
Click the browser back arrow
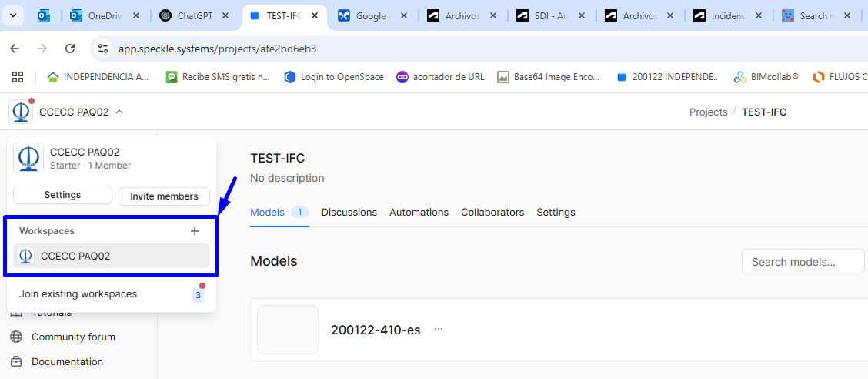click(15, 49)
